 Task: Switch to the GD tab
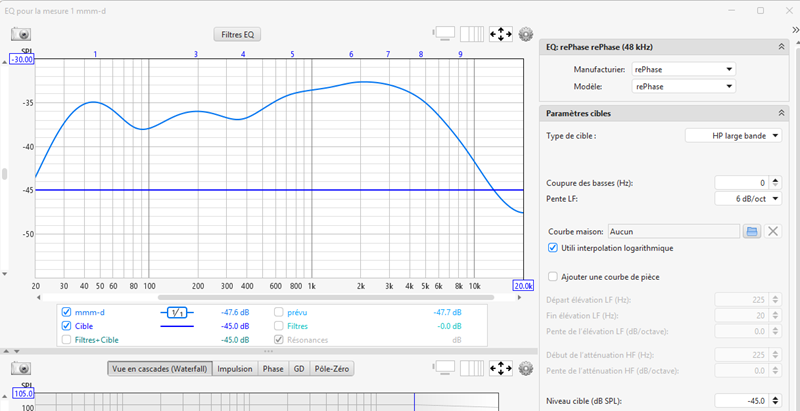click(299, 369)
